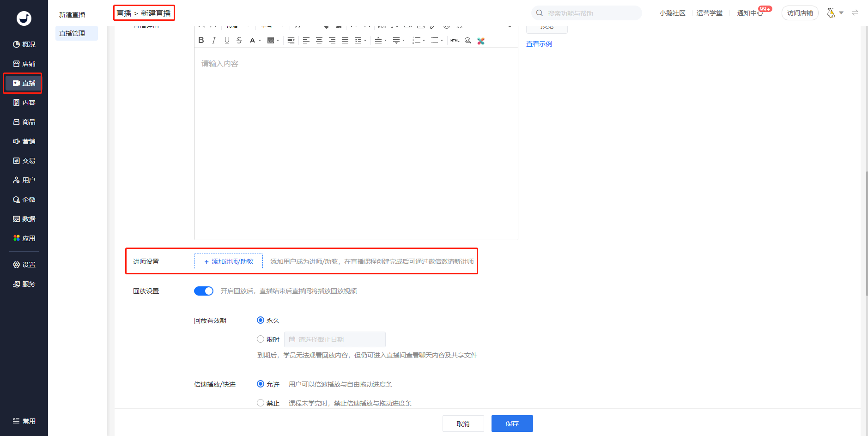Open the 店铺 section in the sidebar
This screenshot has width=868, height=436.
(x=24, y=64)
